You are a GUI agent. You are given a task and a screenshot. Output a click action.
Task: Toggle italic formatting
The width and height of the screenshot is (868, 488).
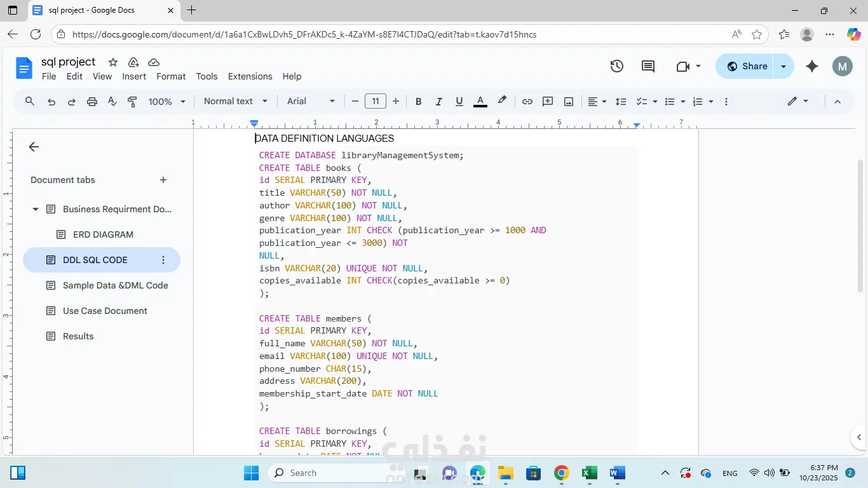[438, 102]
